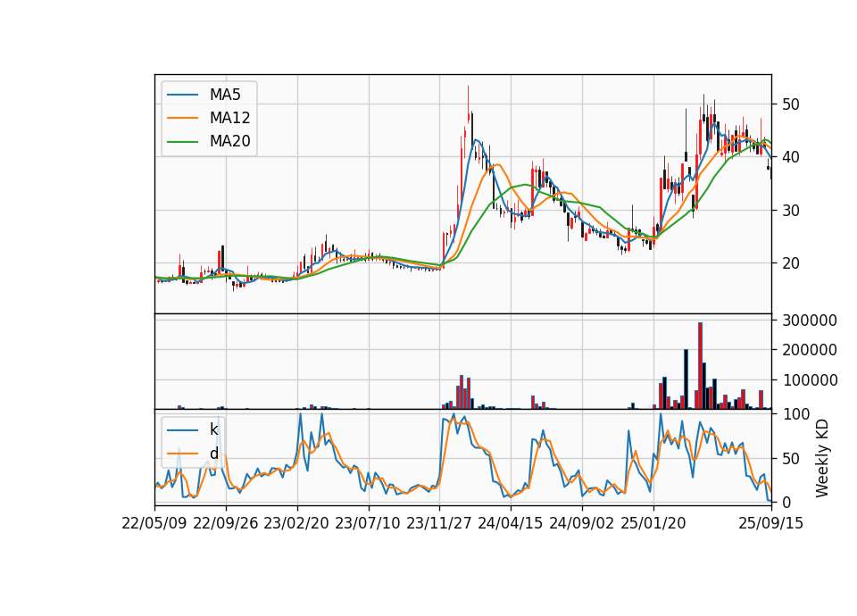The width and height of the screenshot is (857, 616).
Task: Click the blue MA5 legend line sample
Action: coord(182,95)
